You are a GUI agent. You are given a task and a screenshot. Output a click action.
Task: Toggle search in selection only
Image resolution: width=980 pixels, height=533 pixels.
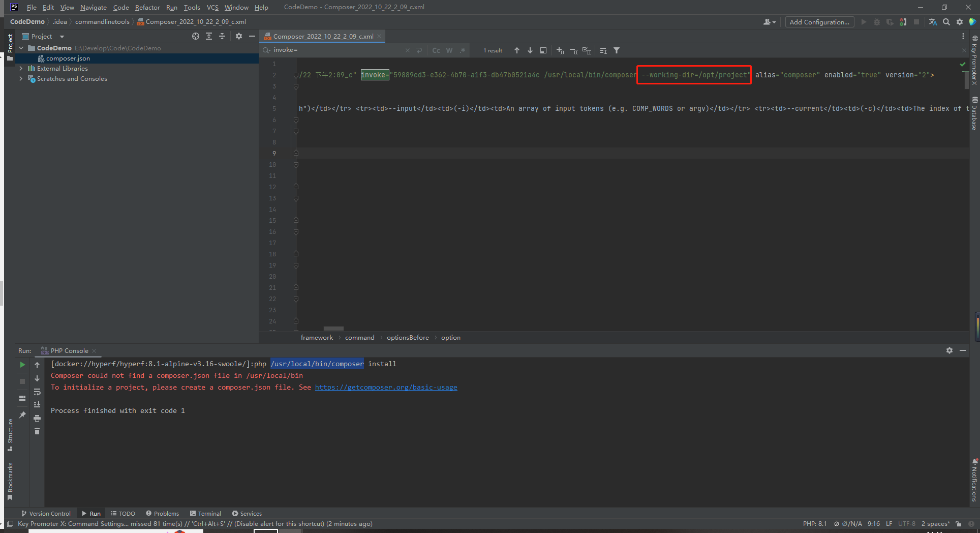pos(603,50)
